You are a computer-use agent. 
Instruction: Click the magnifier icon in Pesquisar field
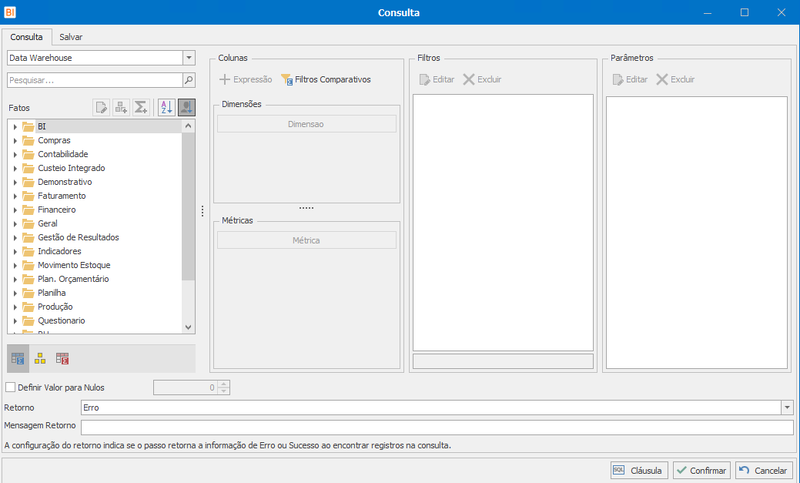coord(189,80)
